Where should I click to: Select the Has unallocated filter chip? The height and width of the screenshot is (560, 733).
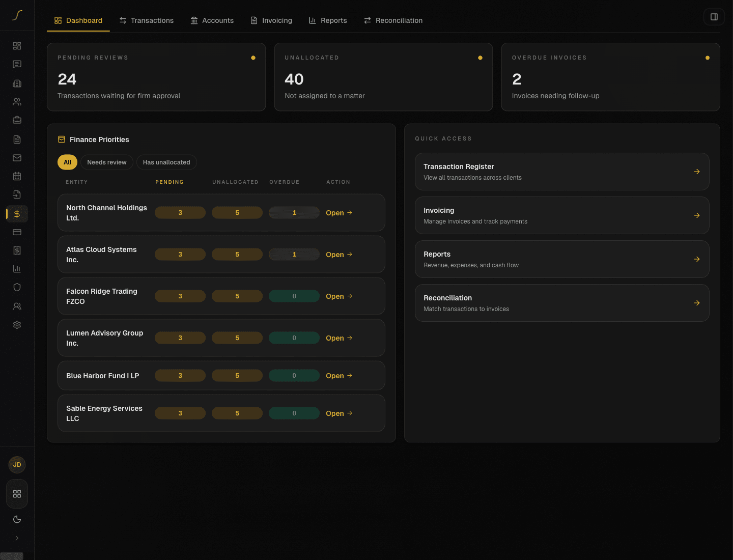[166, 162]
